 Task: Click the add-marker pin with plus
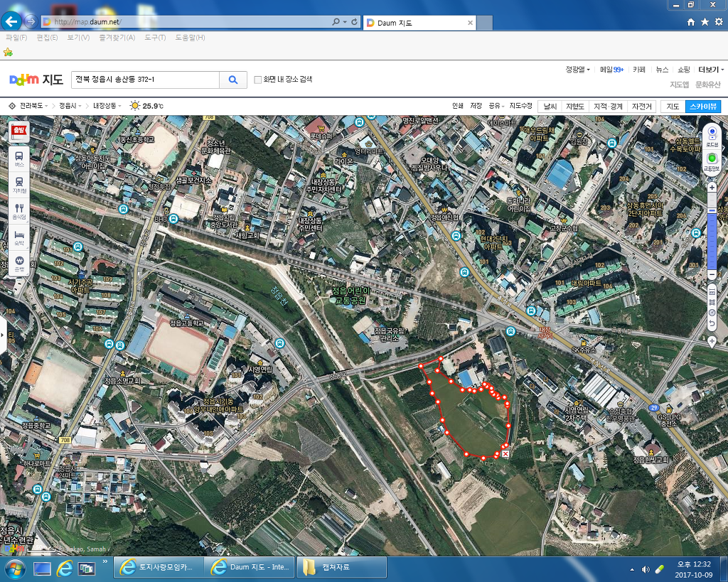pyautogui.click(x=712, y=341)
